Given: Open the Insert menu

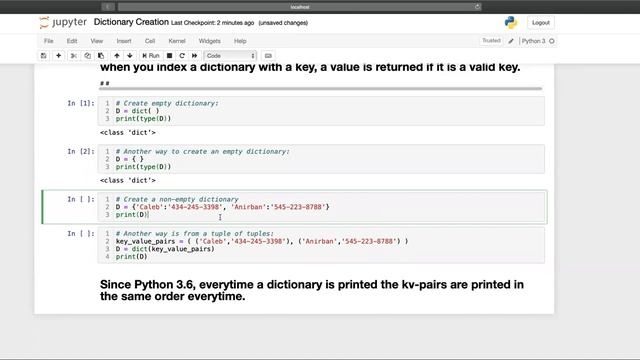Looking at the screenshot, I should pyautogui.click(x=124, y=41).
